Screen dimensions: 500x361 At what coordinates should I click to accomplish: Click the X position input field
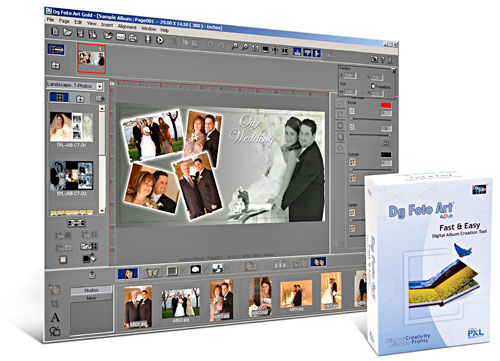pyautogui.click(x=350, y=76)
